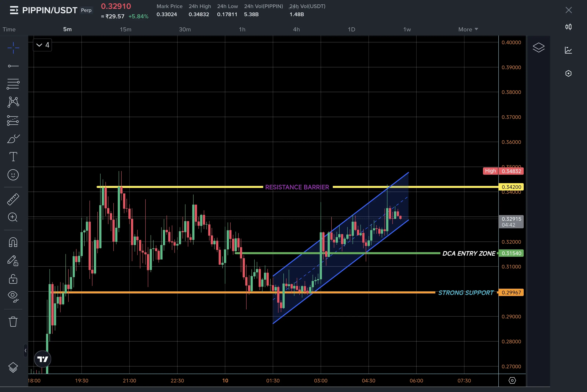
Task: Toggle lock all drawing tools
Action: [13, 279]
